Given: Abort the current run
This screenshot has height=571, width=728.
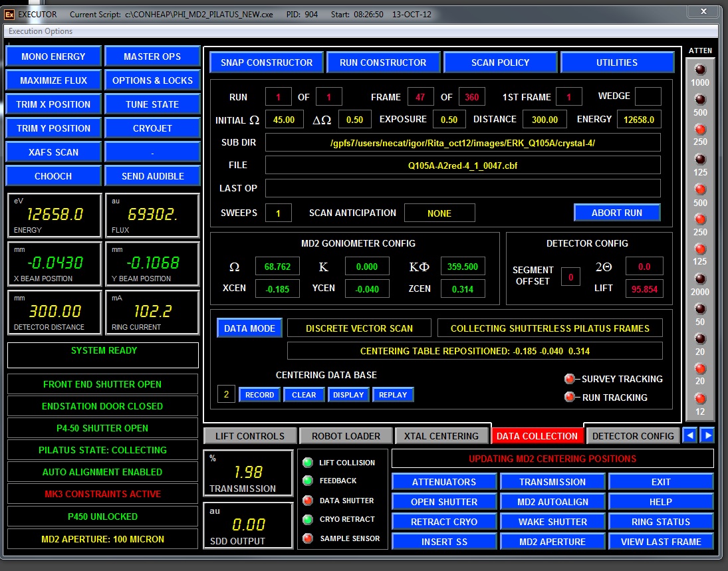Looking at the screenshot, I should click(x=616, y=213).
